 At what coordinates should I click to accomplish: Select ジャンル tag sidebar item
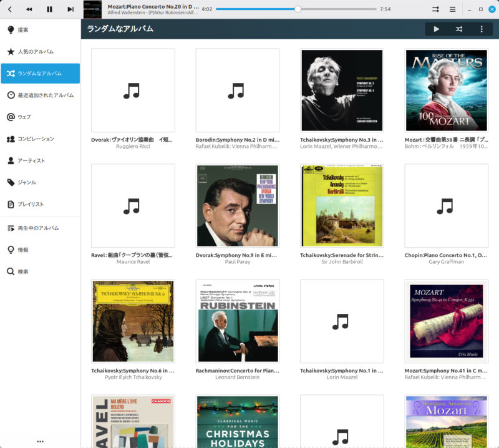point(41,182)
